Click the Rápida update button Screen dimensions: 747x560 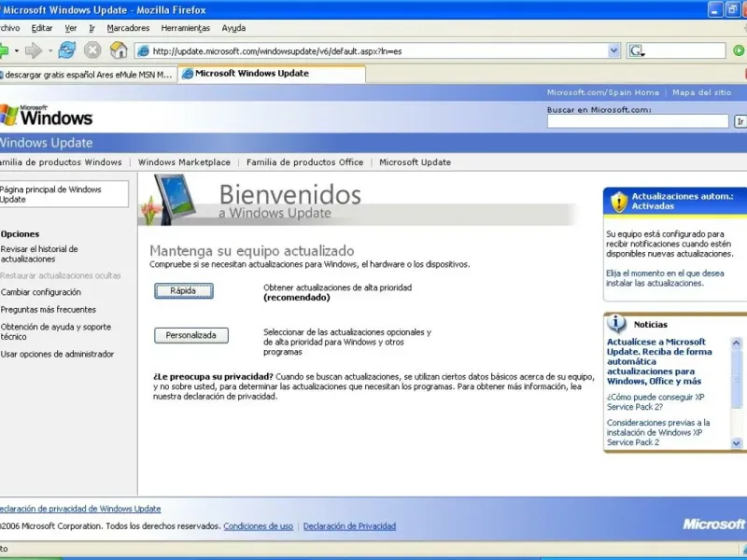point(183,290)
